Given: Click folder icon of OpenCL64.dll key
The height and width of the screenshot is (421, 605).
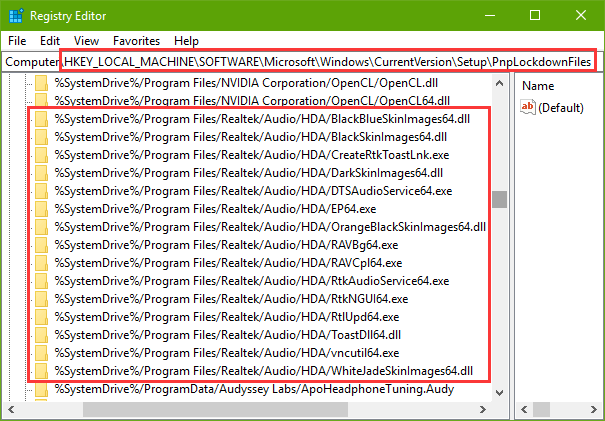Looking at the screenshot, I should click(x=41, y=101).
